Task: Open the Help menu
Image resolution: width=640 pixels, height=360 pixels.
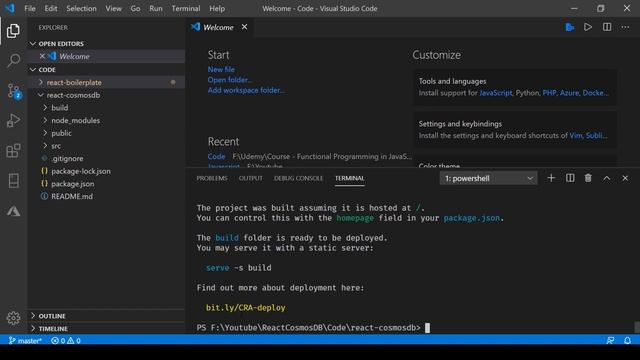Action: tap(217, 8)
